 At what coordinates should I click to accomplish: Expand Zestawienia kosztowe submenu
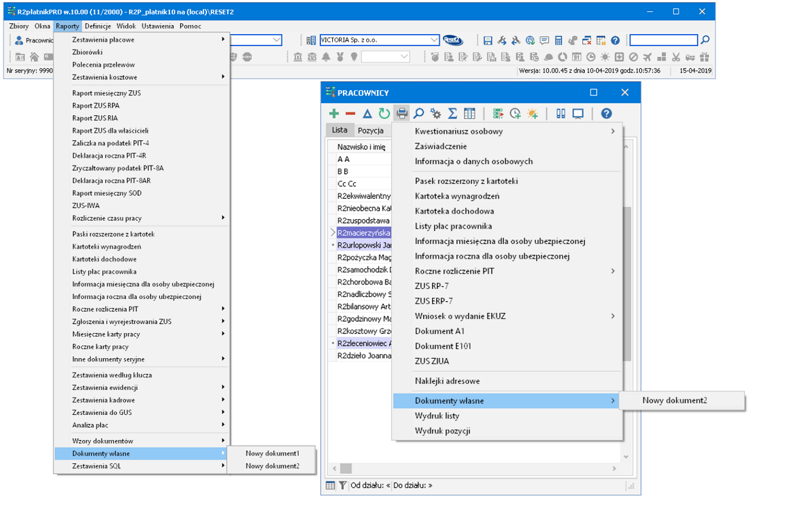tap(141, 77)
